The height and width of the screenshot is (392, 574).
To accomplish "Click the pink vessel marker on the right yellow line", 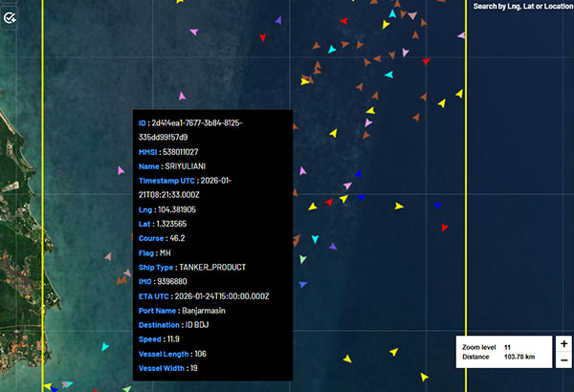I will (461, 35).
